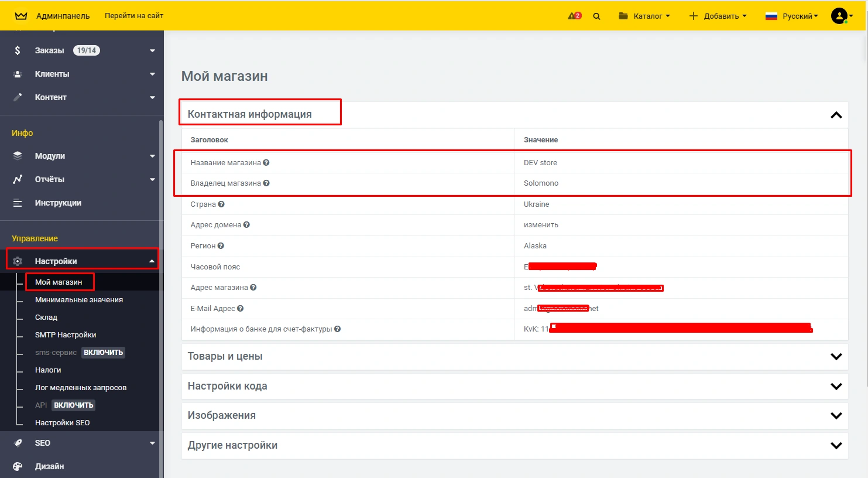Click the sidebar vertical scrollbar

(161, 293)
